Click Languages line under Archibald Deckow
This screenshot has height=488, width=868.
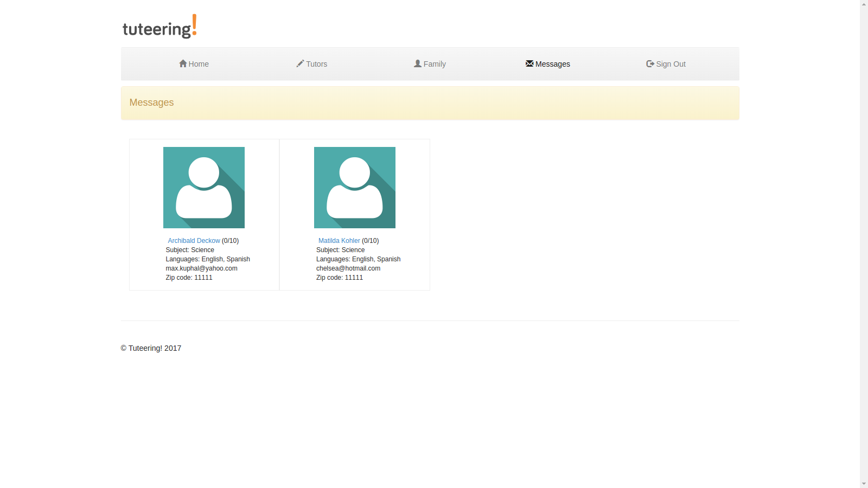click(x=208, y=259)
